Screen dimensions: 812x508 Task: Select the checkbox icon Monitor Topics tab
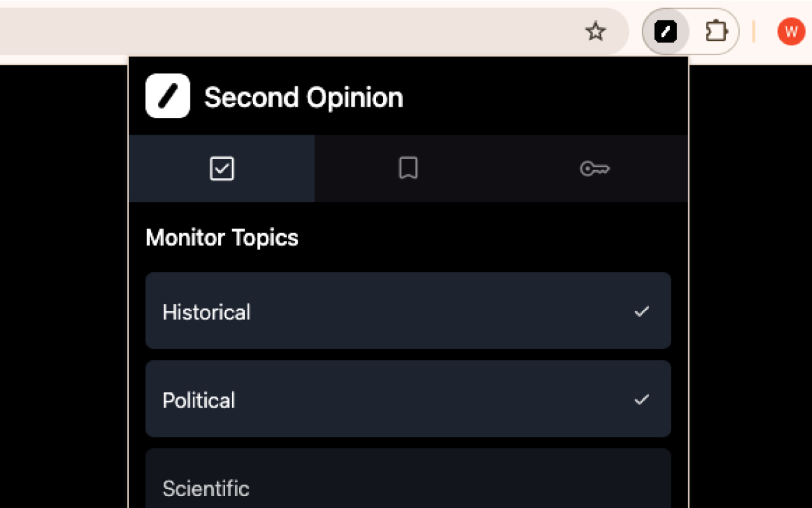point(222,168)
